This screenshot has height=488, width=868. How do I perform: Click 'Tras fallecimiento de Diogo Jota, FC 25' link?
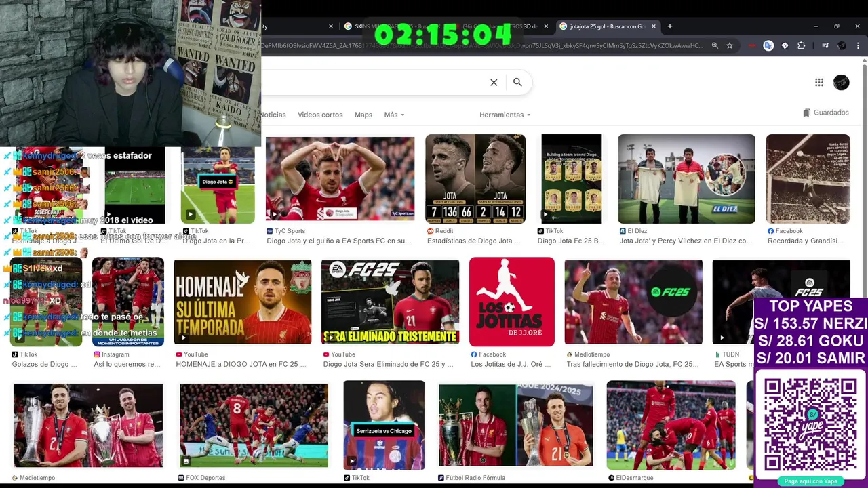[x=633, y=364]
